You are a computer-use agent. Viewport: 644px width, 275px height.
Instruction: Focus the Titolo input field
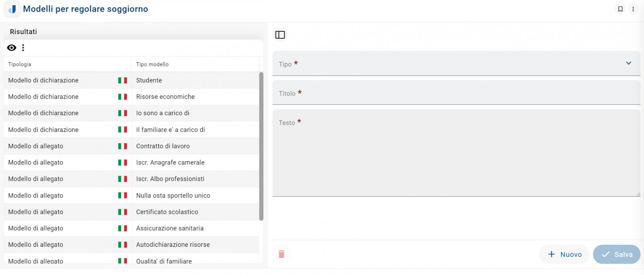click(x=456, y=93)
